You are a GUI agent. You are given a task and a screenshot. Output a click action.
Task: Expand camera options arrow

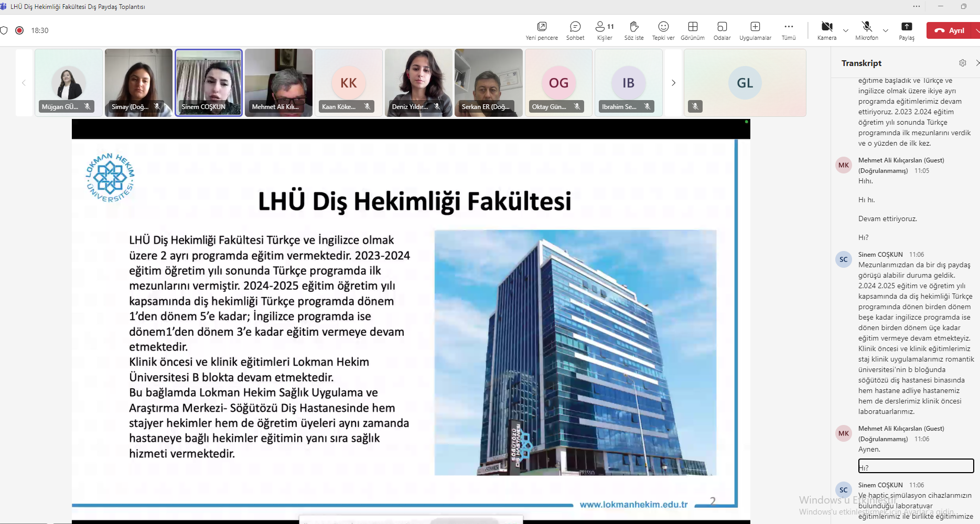tap(846, 30)
